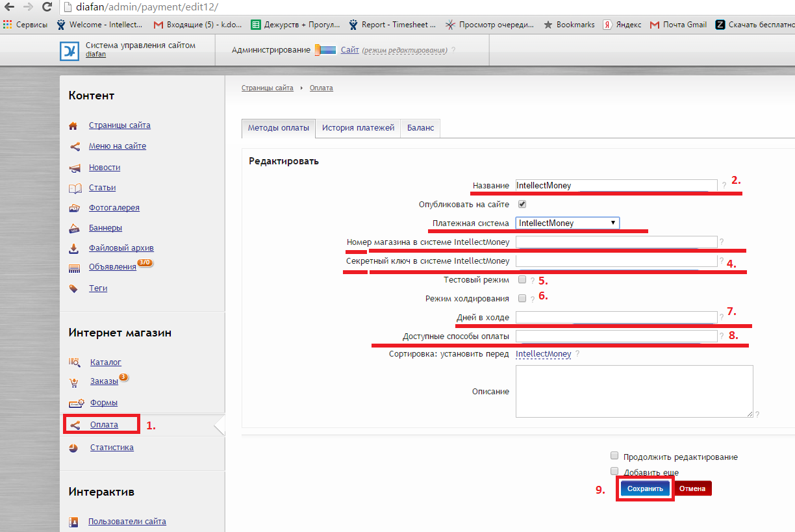Click the catalog icon beside Каталог

(x=75, y=362)
